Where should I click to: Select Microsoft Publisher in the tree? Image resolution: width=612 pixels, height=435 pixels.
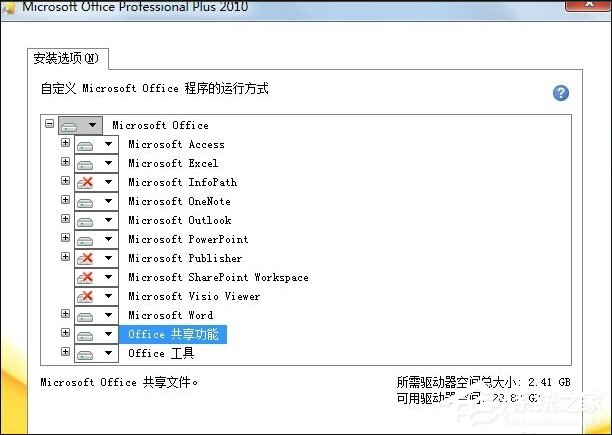(185, 258)
